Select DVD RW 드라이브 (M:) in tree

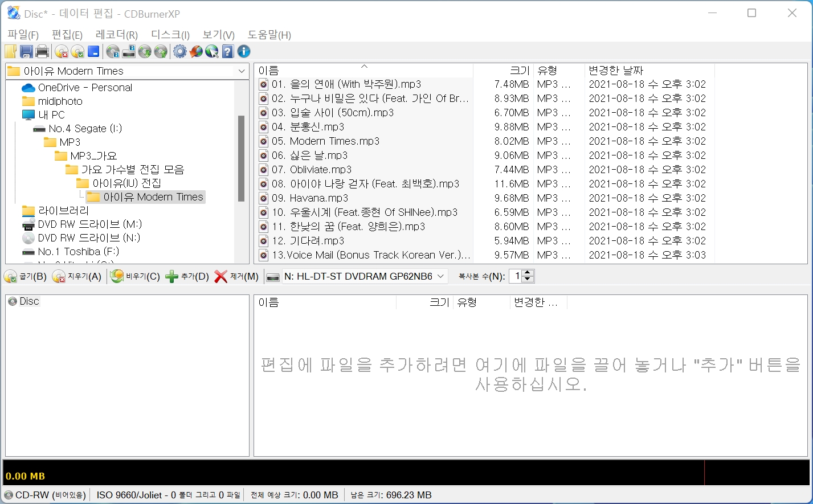pos(89,224)
